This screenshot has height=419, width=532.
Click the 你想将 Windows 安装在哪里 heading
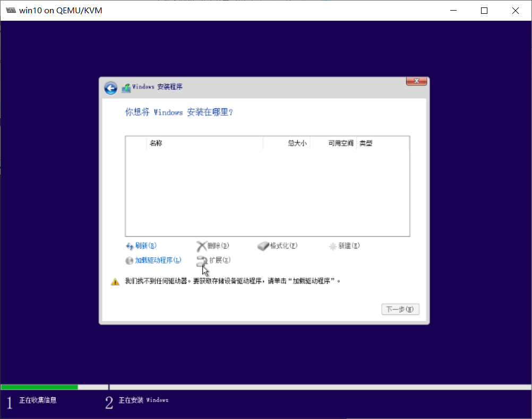pos(179,112)
